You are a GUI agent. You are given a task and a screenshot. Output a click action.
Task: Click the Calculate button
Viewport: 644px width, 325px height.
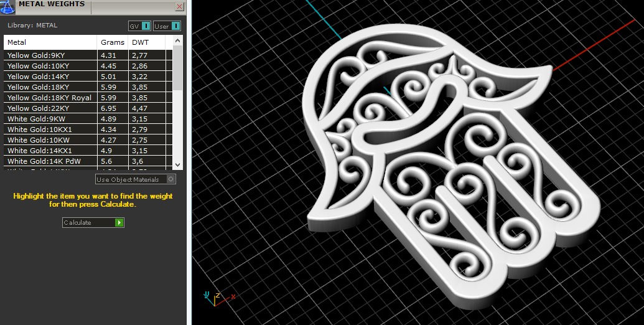click(x=93, y=222)
